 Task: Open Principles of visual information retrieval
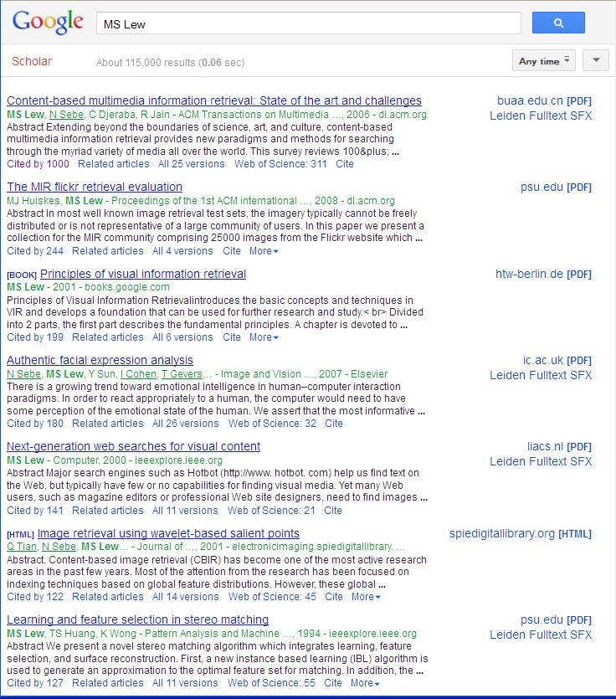coord(143,274)
